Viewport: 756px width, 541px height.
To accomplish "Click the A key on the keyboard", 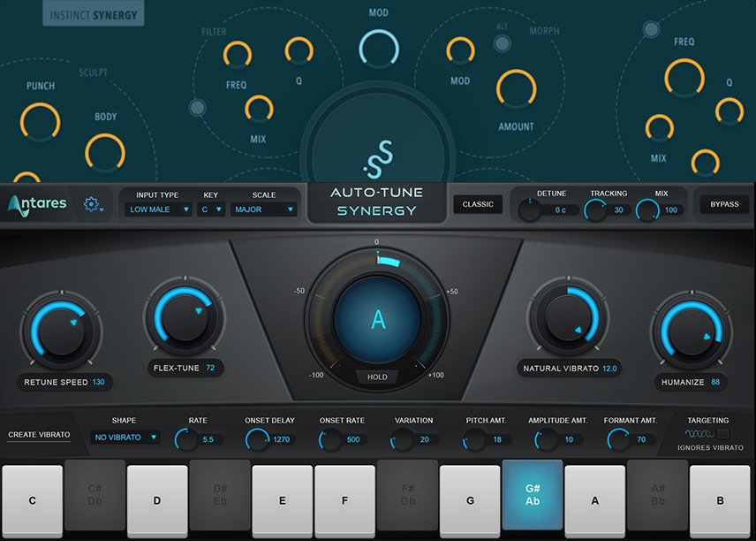I will (x=595, y=501).
